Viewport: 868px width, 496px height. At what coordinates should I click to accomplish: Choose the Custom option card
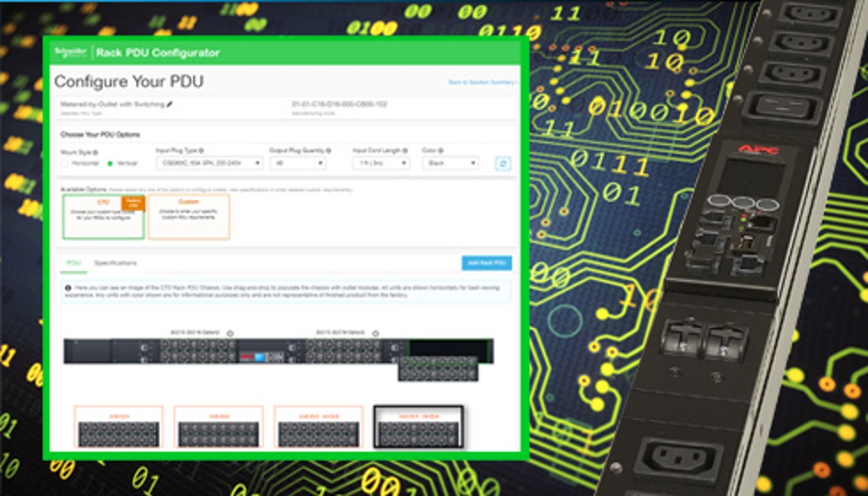[x=189, y=217]
